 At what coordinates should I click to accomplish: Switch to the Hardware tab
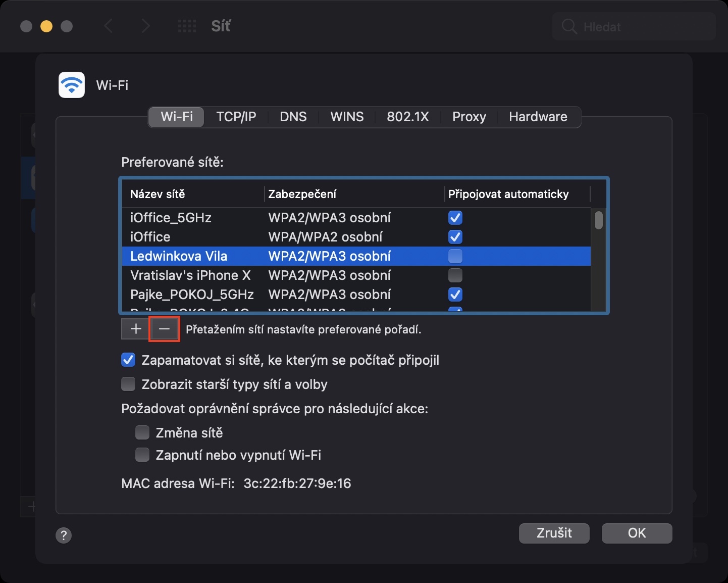click(538, 117)
